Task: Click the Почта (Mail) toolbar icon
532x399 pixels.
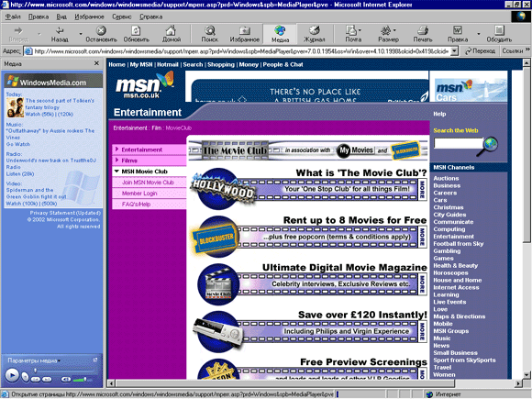Action: [x=351, y=31]
